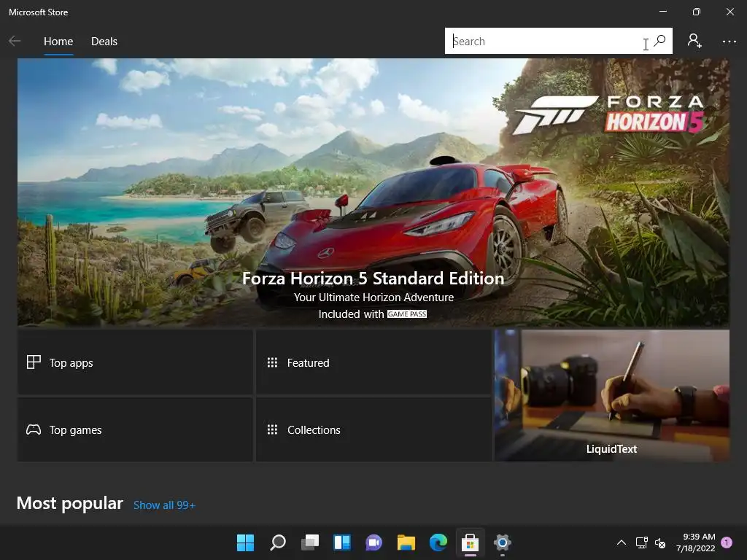Screen dimensions: 747x560
Task: Open the Widgets taskbar icon
Action: [342, 542]
